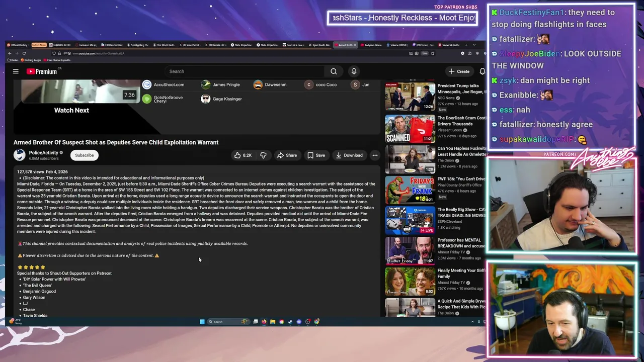The height and width of the screenshot is (362, 644).
Task: Like the video with thumbs up
Action: pos(243,155)
